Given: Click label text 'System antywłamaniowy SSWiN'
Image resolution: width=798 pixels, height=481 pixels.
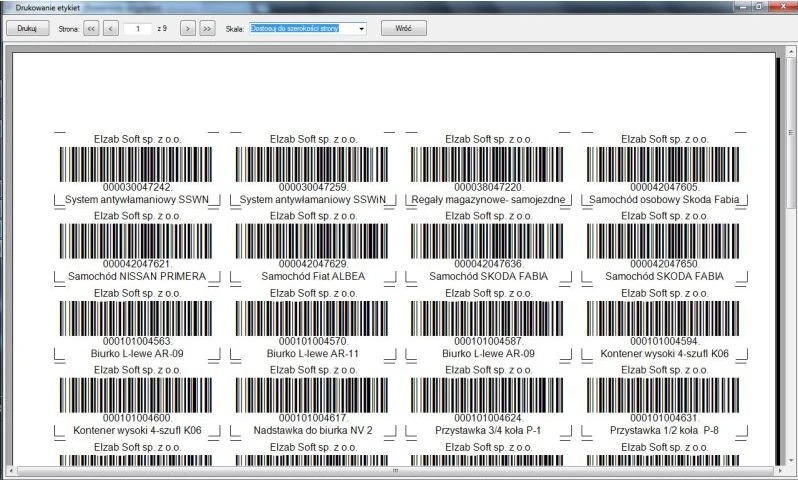Looking at the screenshot, I should pos(313,200).
